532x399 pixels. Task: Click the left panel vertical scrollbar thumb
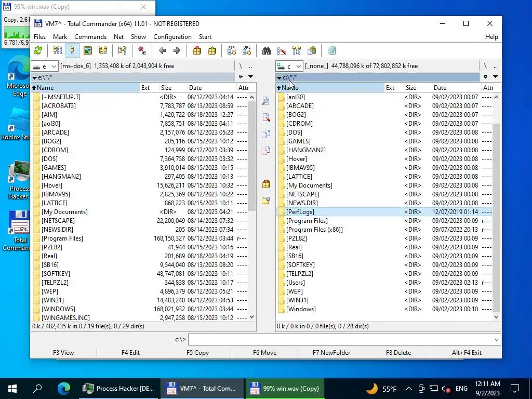pyautogui.click(x=251, y=156)
